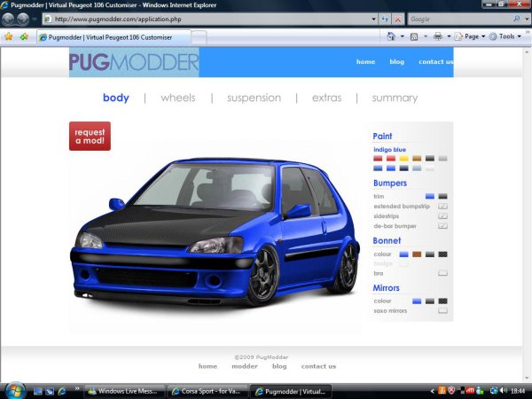Click the Home icon in IE toolbar
532x399 pixels.
point(392,36)
